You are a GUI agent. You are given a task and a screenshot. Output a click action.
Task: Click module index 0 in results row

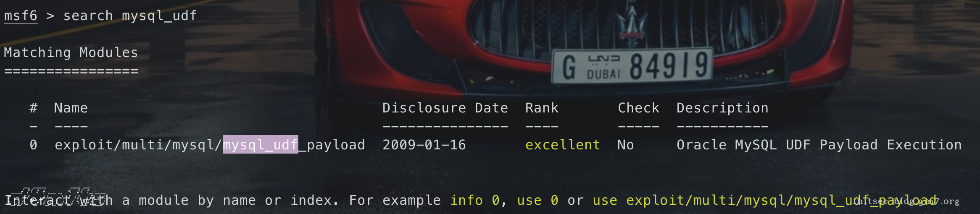point(34,145)
